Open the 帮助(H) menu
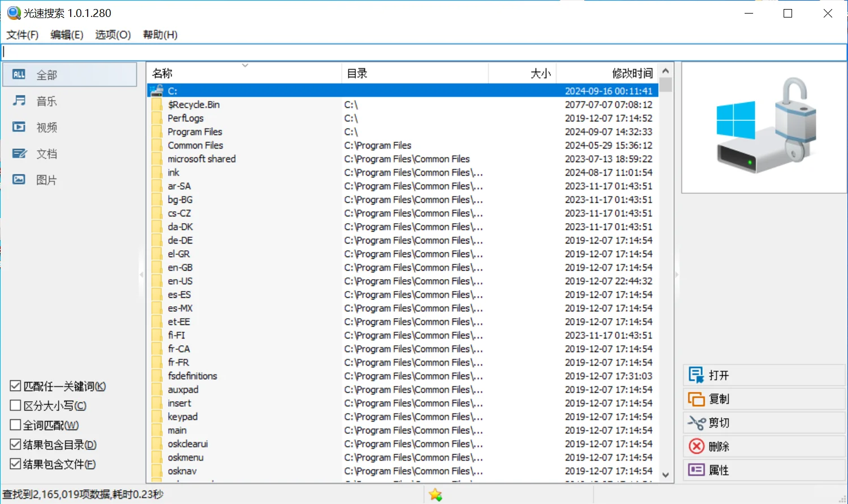This screenshot has width=848, height=504. [x=160, y=35]
